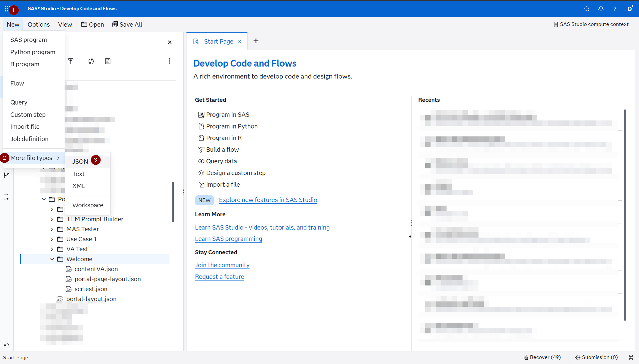This screenshot has height=364, width=639.
Task: Open the applications menu grid icon
Action: tap(7, 9)
